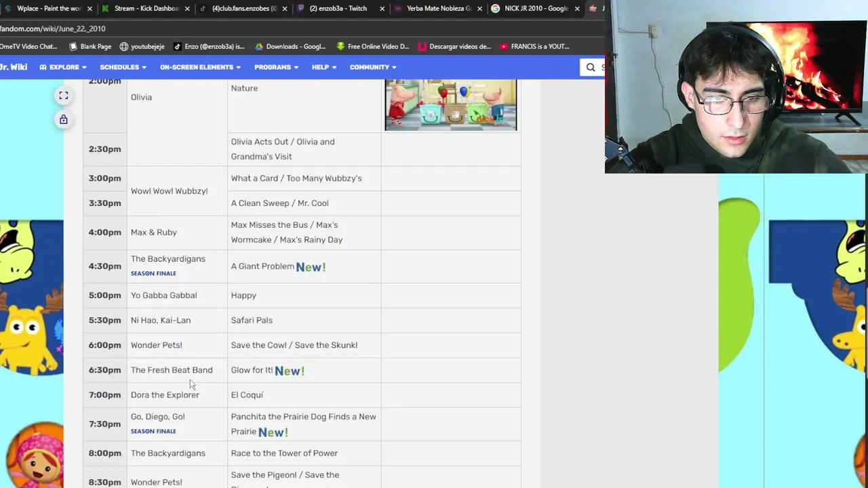Click the New! badge beside A Giant Problem

tap(311, 267)
